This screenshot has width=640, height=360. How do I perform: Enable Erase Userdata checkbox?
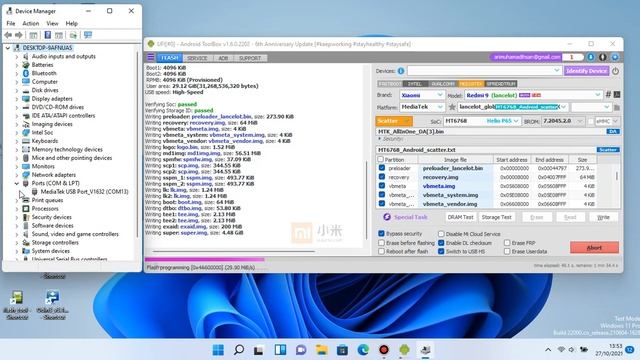[x=507, y=251]
